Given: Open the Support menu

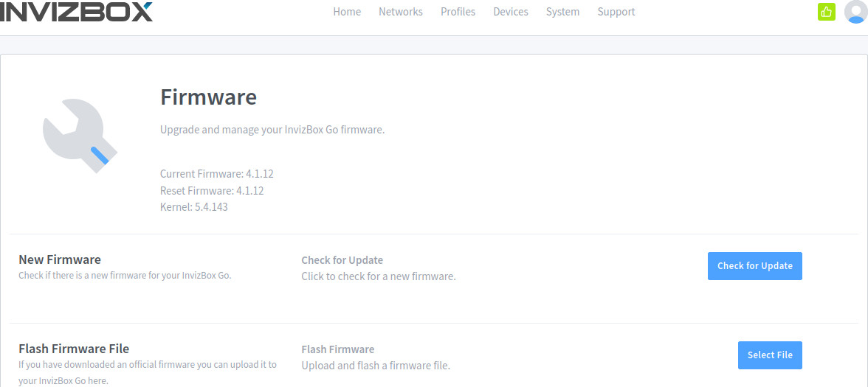Looking at the screenshot, I should [x=616, y=12].
